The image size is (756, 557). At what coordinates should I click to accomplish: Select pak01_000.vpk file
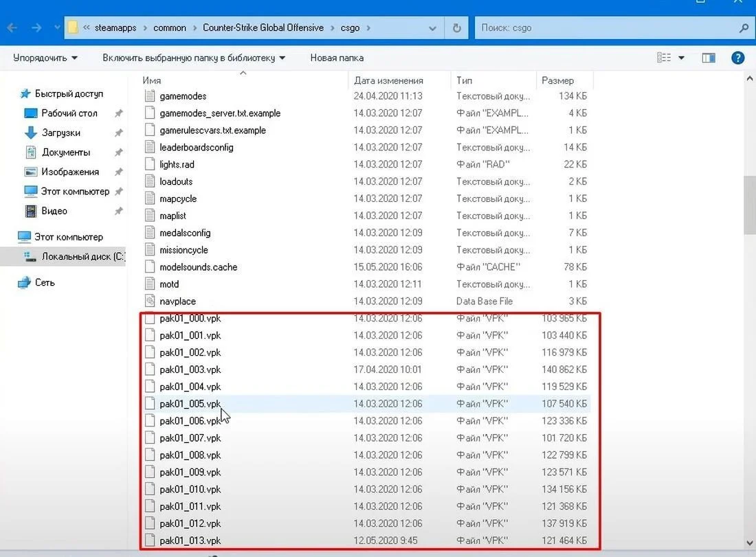[190, 319]
